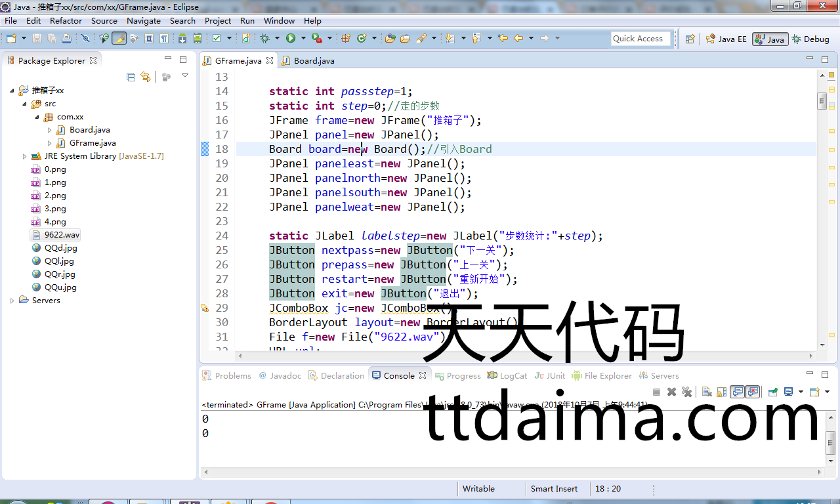Switch to Java EE perspective

coord(726,39)
